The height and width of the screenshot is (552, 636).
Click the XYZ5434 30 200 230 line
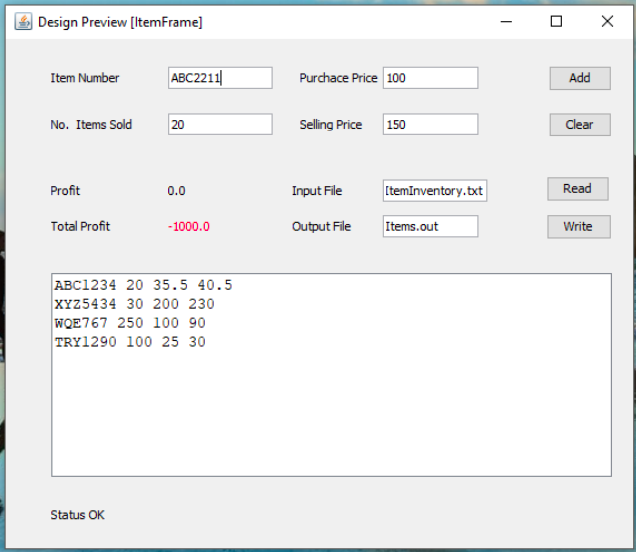point(135,304)
